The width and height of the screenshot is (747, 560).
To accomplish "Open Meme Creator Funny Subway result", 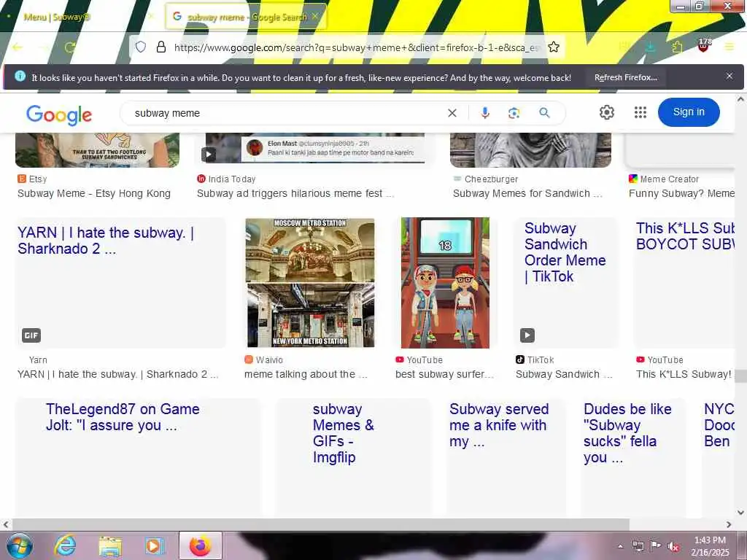I will 681,193.
